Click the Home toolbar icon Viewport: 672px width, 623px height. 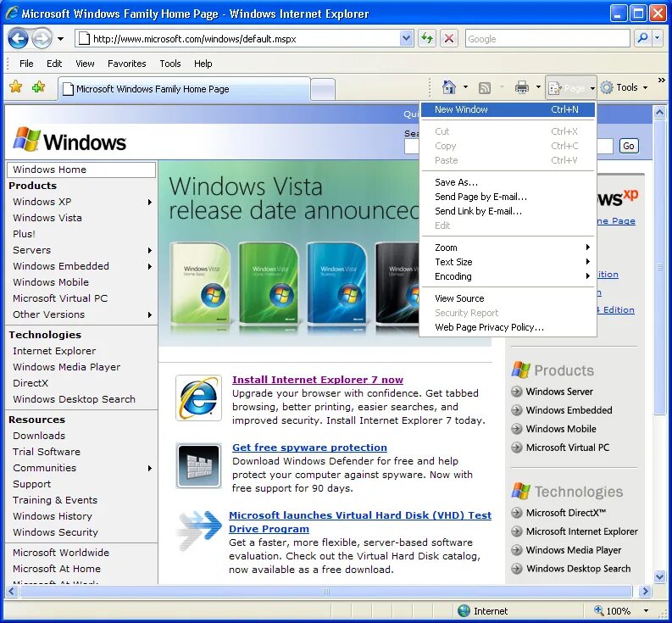pos(449,87)
